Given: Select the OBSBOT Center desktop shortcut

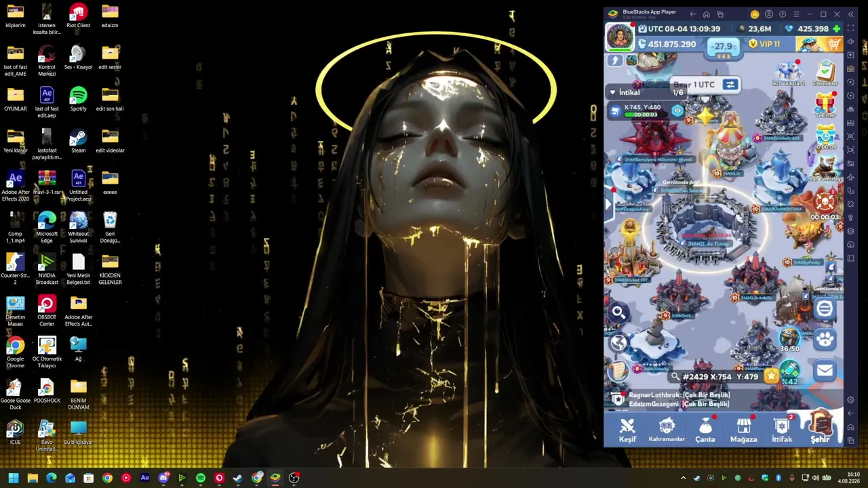Looking at the screenshot, I should click(x=47, y=310).
